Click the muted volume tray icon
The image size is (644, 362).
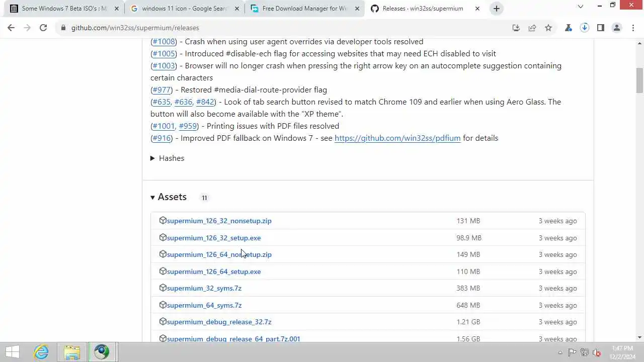pos(597,352)
